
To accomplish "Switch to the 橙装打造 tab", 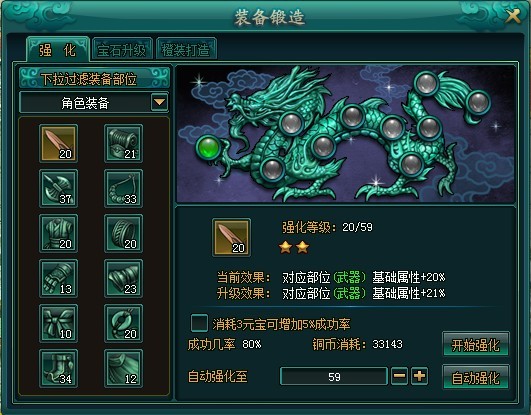I will pyautogui.click(x=186, y=49).
